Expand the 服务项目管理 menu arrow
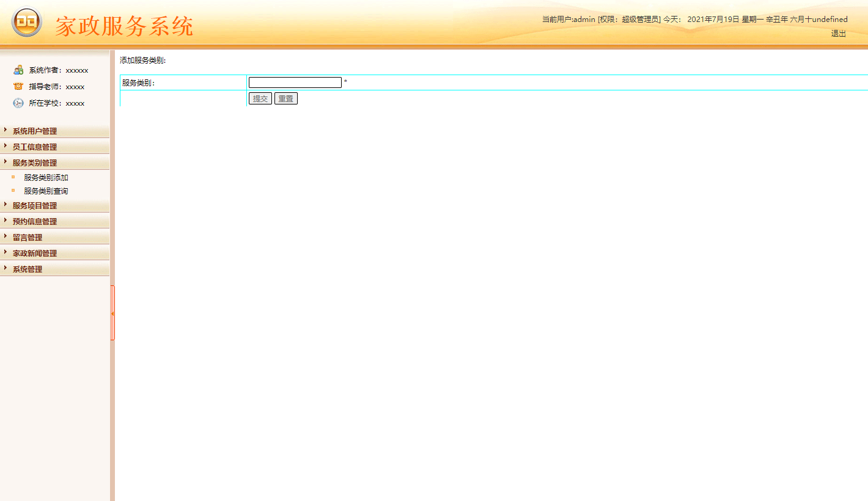Image resolution: width=868 pixels, height=501 pixels. coord(6,204)
